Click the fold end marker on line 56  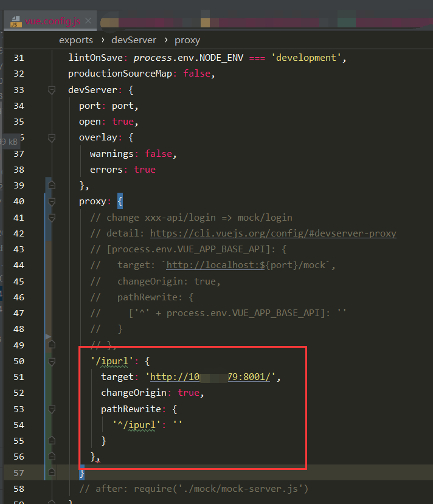pyautogui.click(x=52, y=457)
